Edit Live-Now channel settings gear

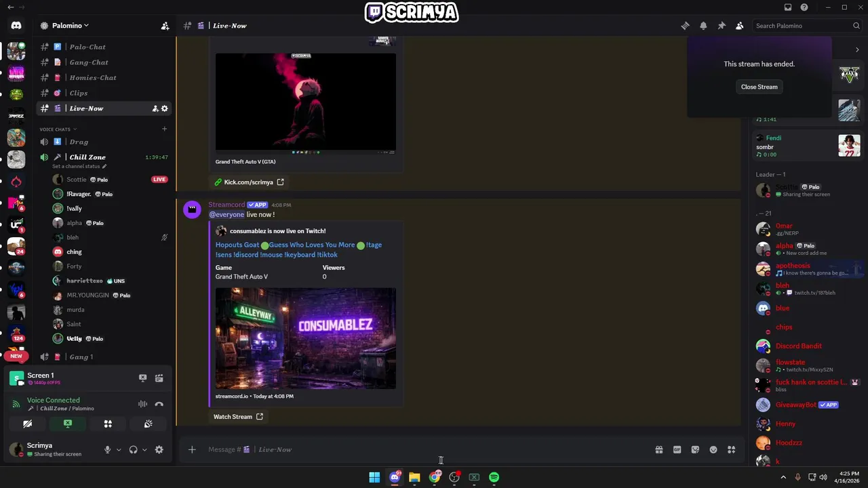point(164,108)
